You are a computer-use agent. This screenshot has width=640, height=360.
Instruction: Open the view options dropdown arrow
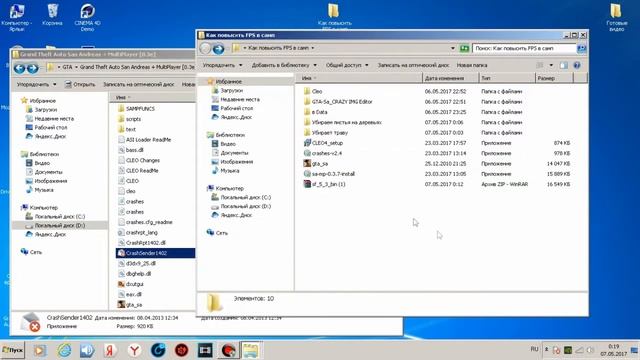[x=551, y=65]
